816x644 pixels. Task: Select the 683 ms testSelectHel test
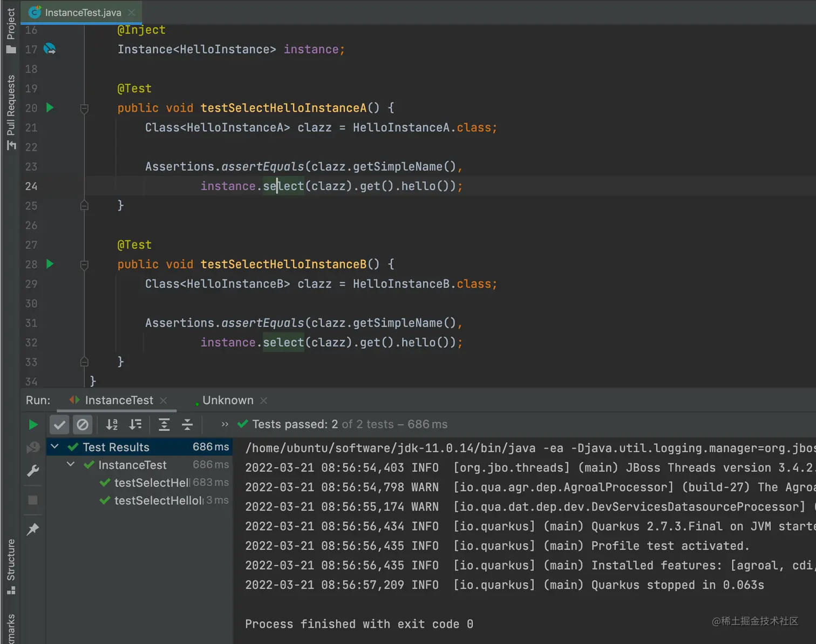pyautogui.click(x=139, y=483)
